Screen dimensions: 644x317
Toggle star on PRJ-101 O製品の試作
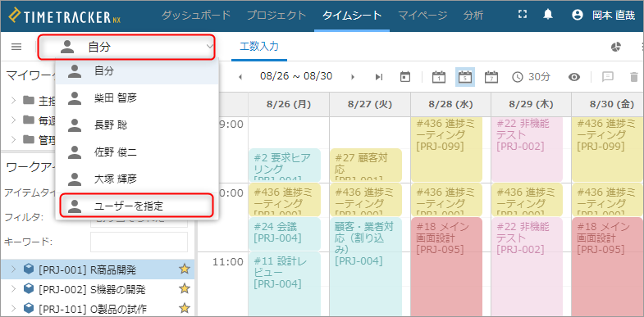pos(185,308)
